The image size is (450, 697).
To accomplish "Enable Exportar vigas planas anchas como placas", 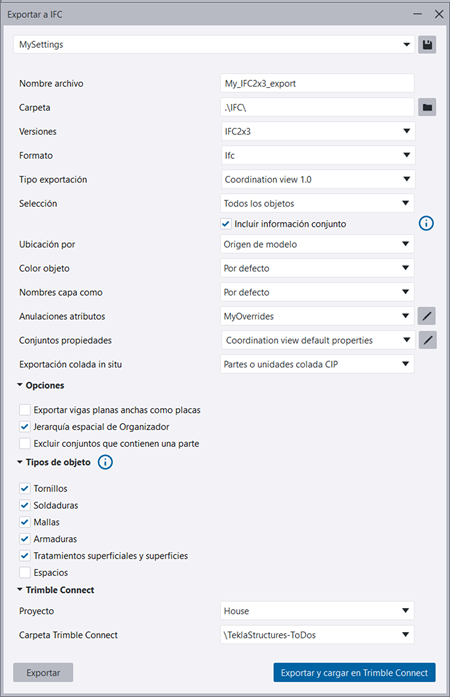I will (x=25, y=409).
